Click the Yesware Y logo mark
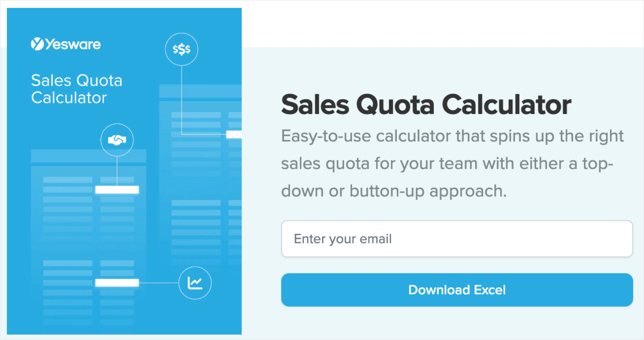Viewport: 644px width, 340px height. click(x=37, y=44)
